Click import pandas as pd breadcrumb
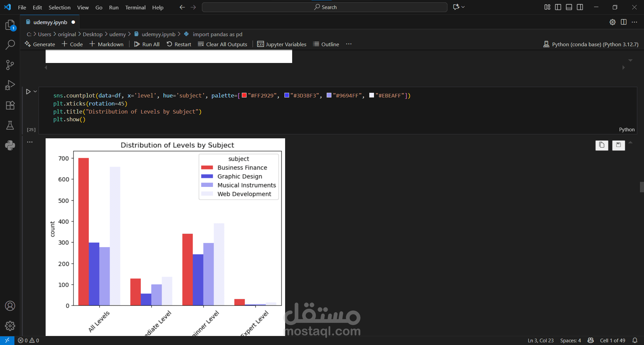 [217, 34]
